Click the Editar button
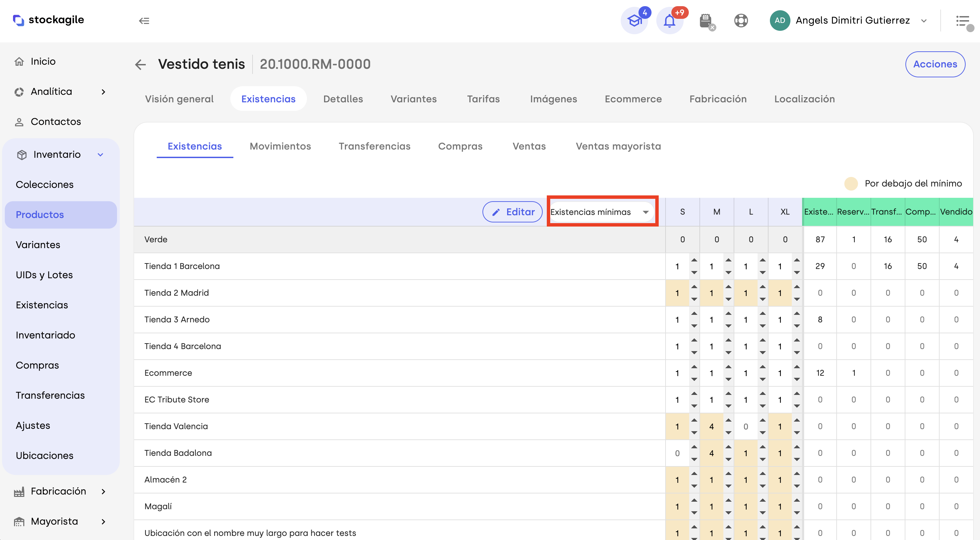980x540 pixels. pos(513,212)
